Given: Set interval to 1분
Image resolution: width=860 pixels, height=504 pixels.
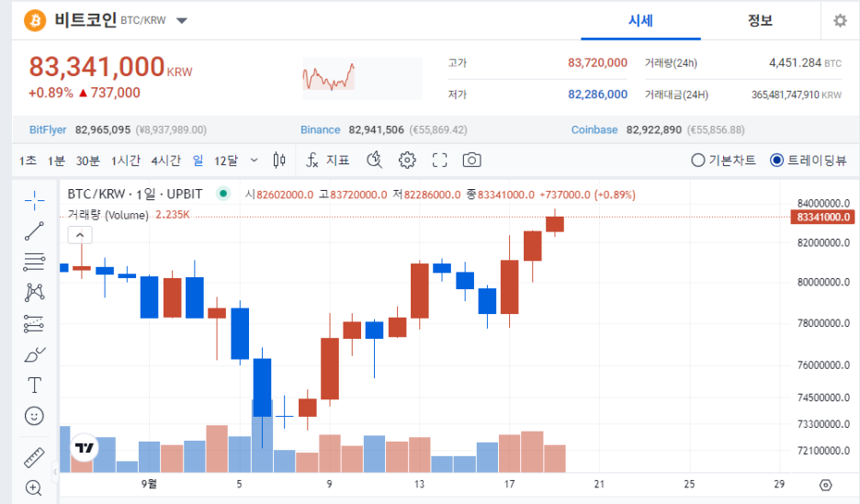Looking at the screenshot, I should 56,161.
